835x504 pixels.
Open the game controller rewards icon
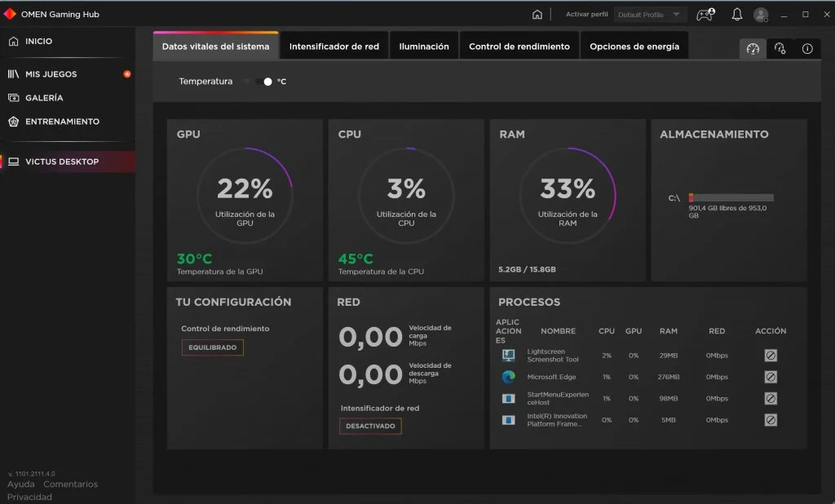click(705, 15)
